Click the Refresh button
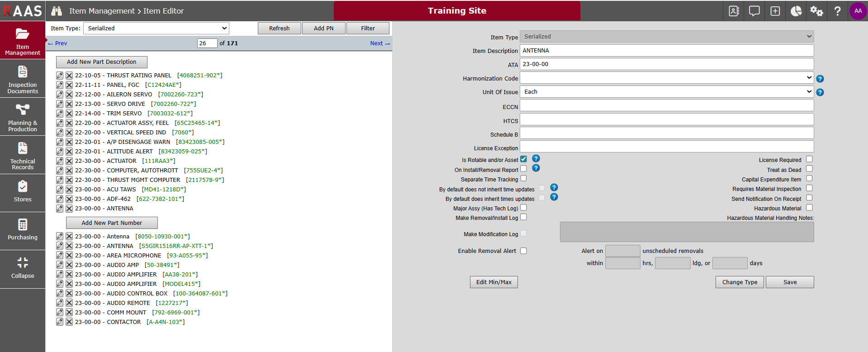This screenshot has height=352, width=868. (x=280, y=28)
